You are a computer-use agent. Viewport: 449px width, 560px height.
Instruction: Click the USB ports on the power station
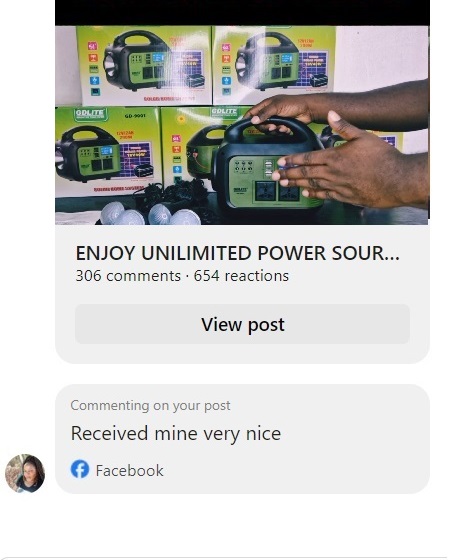pos(269,169)
